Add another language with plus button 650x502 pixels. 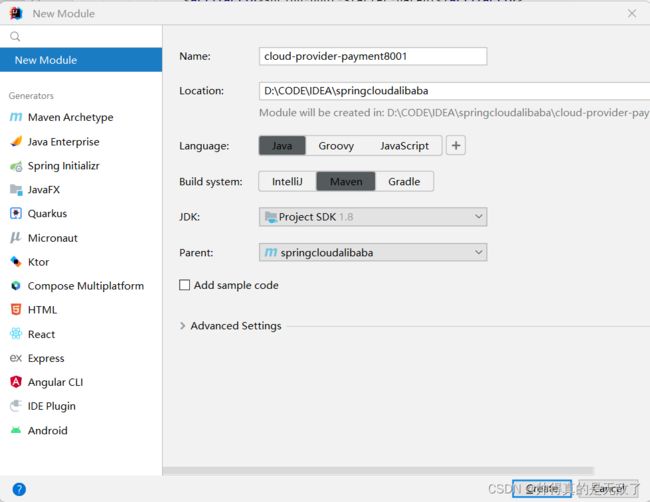pyautogui.click(x=456, y=146)
